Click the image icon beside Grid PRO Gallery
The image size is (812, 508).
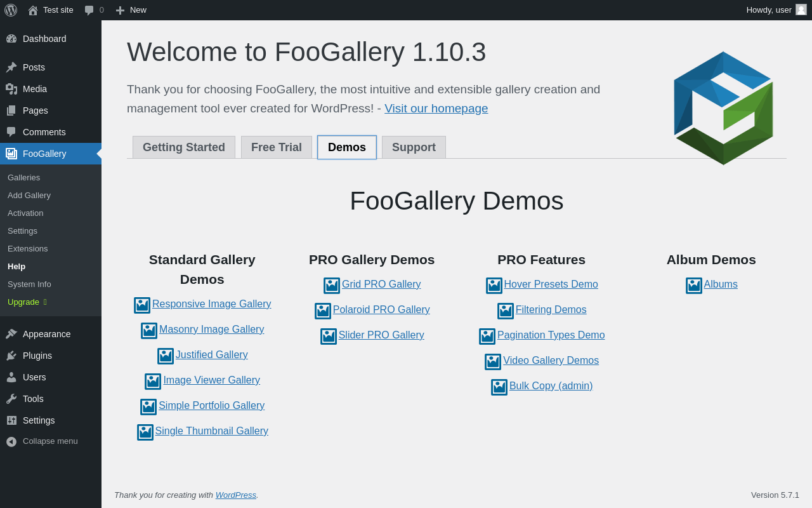pos(332,286)
